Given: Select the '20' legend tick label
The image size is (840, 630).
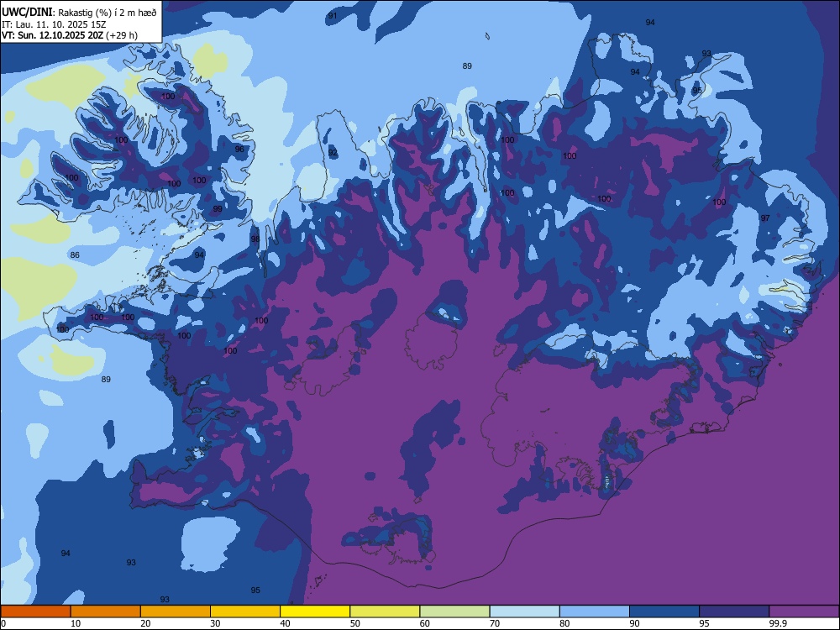Looking at the screenshot, I should click(x=145, y=623).
